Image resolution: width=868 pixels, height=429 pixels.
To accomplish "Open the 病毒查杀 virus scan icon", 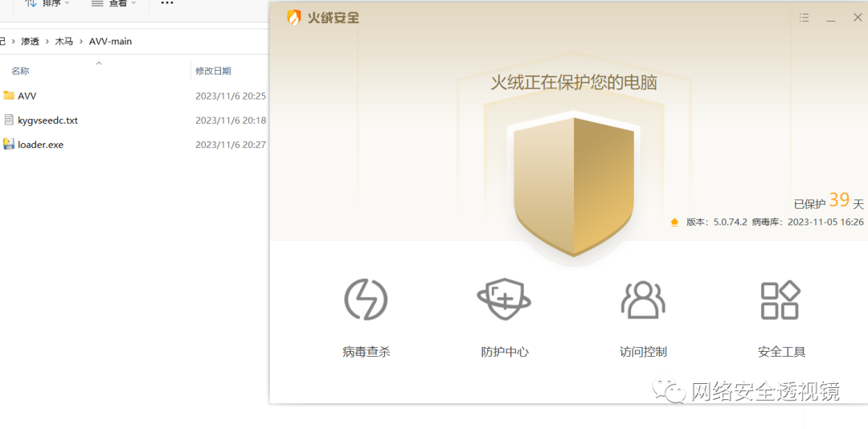I will 366,300.
